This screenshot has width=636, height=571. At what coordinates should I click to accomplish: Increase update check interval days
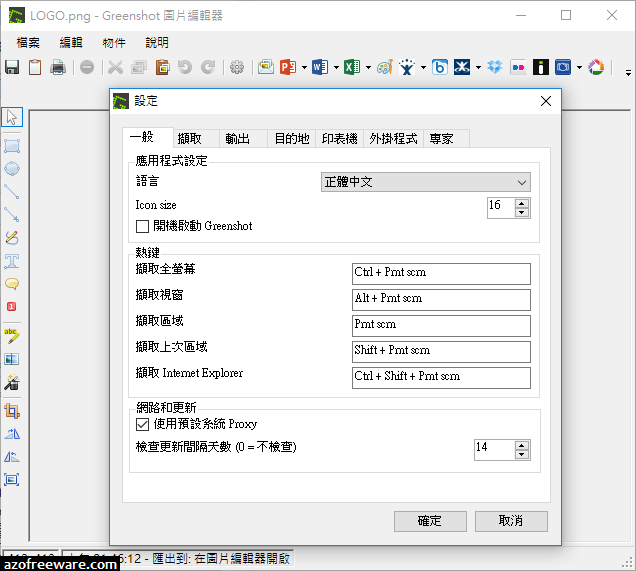[522, 445]
